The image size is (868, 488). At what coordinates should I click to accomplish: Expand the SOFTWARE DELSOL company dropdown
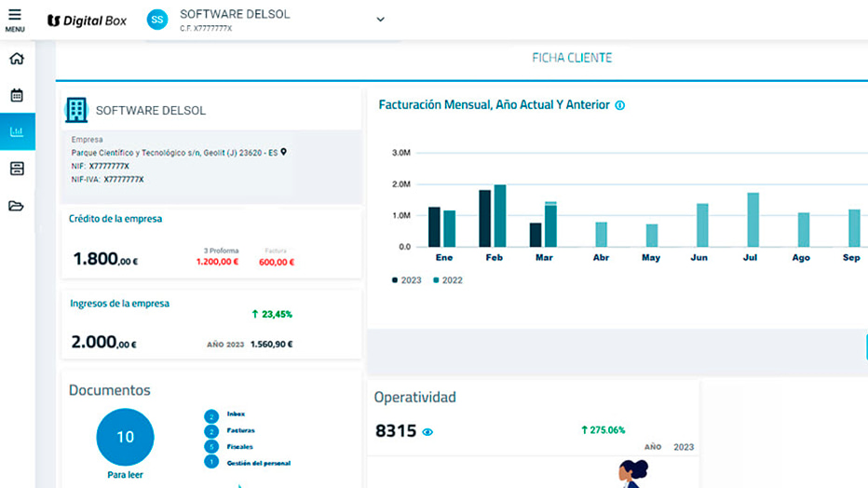pos(380,20)
